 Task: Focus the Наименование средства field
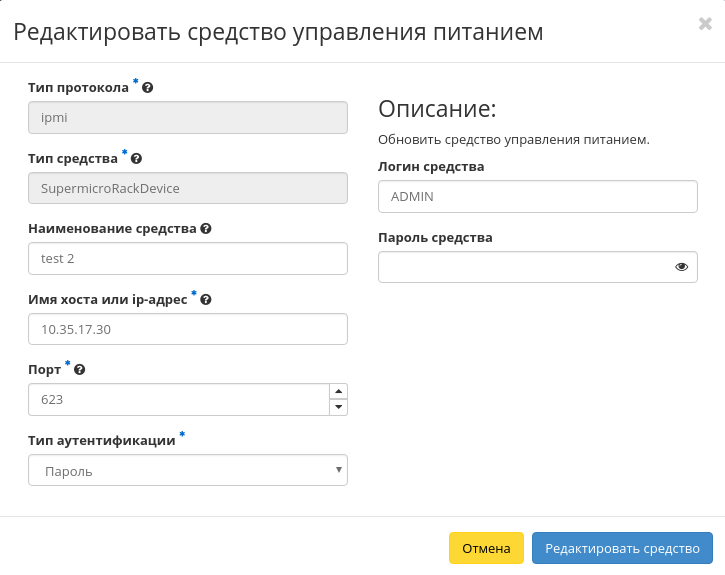point(188,259)
